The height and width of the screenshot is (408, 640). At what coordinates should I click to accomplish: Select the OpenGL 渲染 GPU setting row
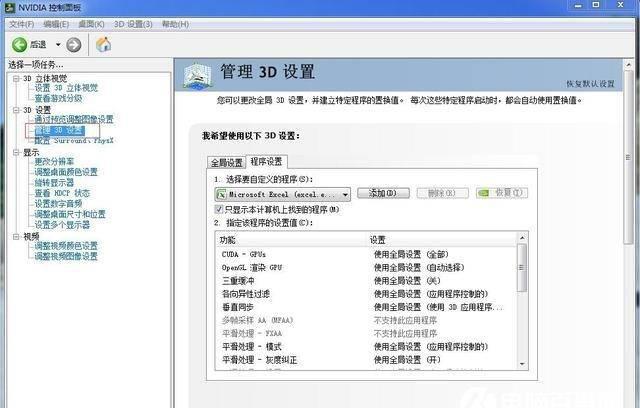pos(366,268)
